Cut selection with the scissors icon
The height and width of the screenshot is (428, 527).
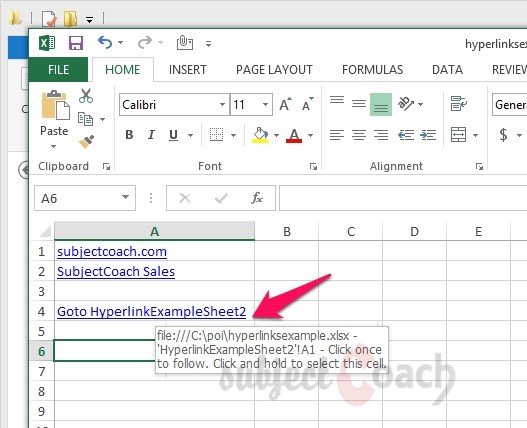pyautogui.click(x=86, y=95)
